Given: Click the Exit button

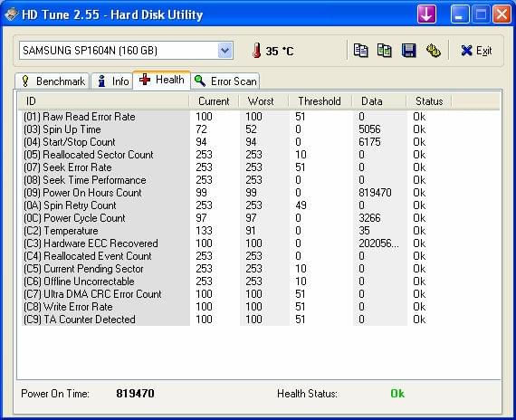Looking at the screenshot, I should (x=476, y=51).
